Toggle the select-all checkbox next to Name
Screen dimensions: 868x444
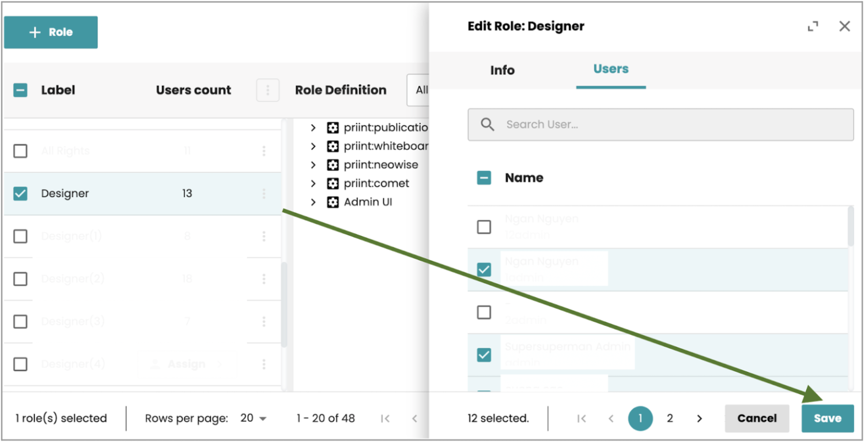(484, 178)
